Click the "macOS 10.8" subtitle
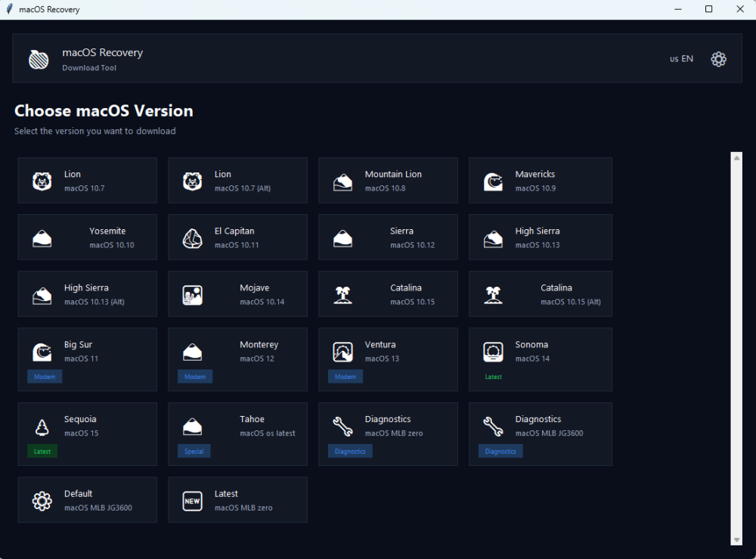The height and width of the screenshot is (559, 756). tap(385, 188)
